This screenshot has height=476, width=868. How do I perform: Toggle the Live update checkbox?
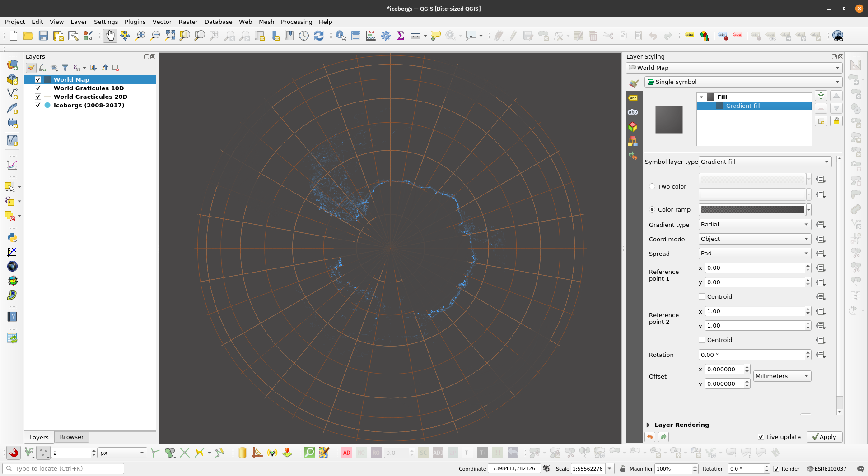click(761, 437)
